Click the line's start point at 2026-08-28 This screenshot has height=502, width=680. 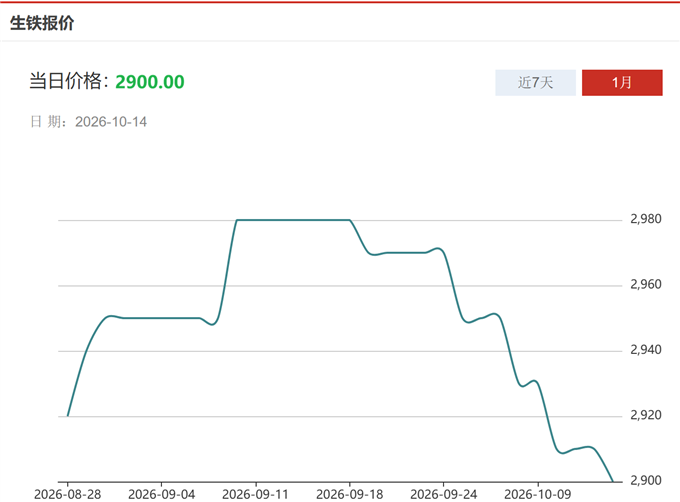[68, 416]
